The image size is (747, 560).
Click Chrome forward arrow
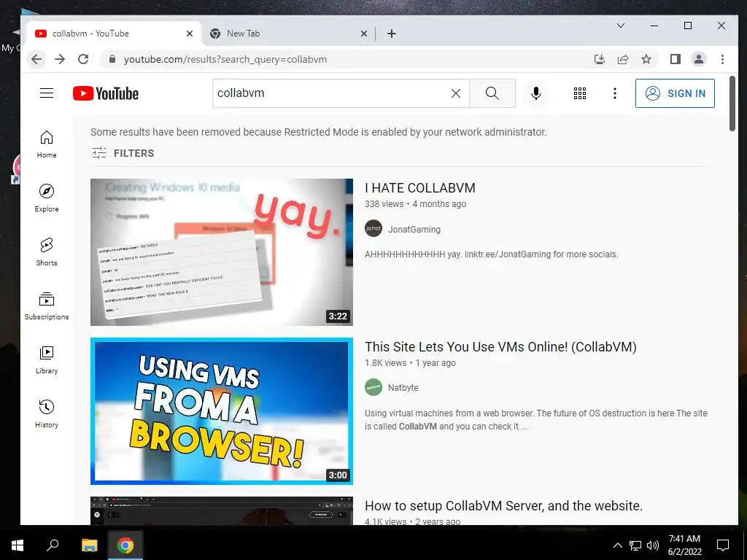[60, 60]
